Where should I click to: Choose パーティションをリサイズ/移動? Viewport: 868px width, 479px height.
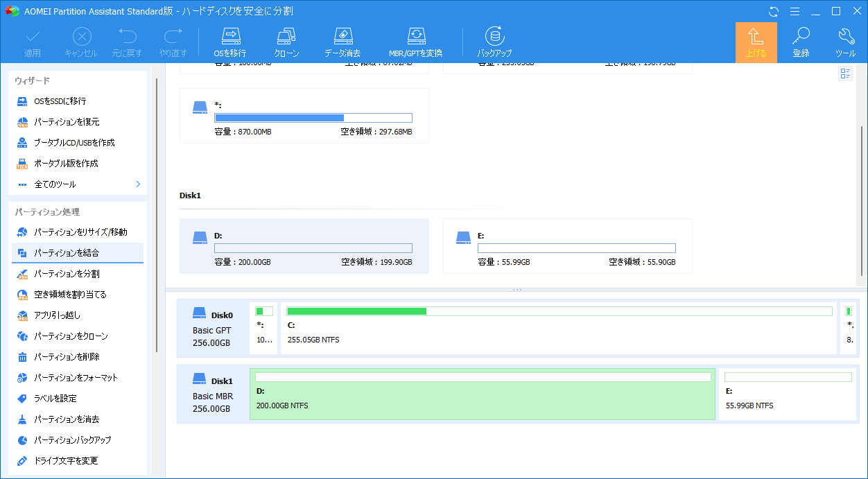(78, 232)
